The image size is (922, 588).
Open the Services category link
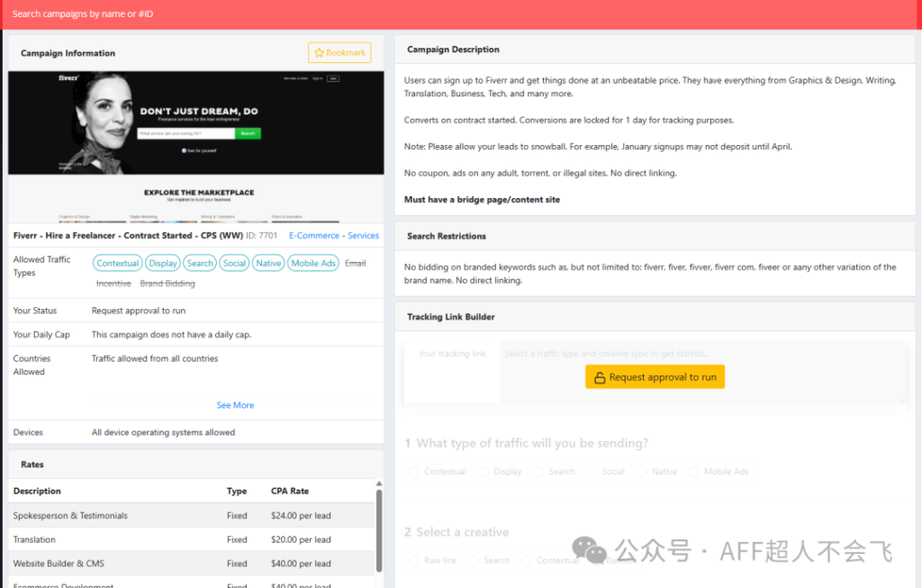click(x=364, y=236)
